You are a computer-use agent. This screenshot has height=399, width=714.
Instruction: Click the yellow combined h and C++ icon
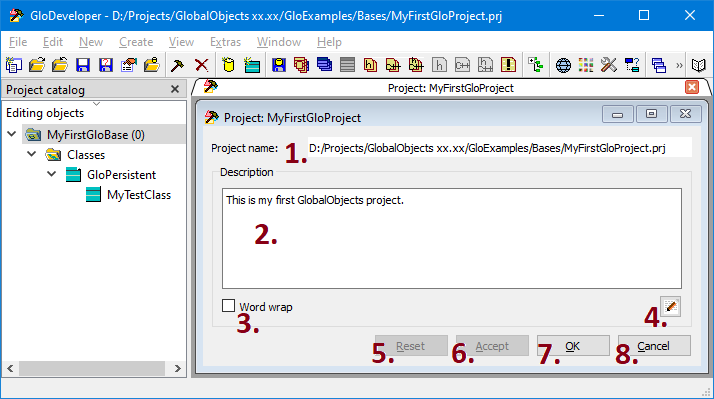pos(416,65)
